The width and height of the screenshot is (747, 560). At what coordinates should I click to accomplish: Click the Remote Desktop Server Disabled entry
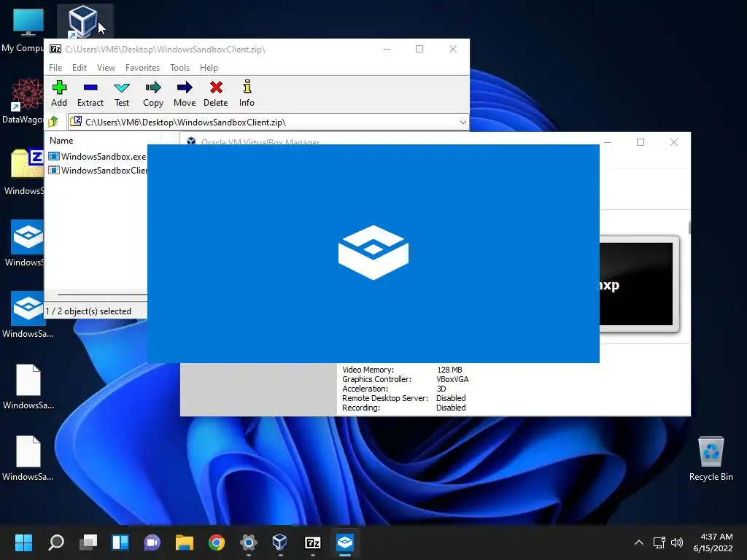[403, 398]
